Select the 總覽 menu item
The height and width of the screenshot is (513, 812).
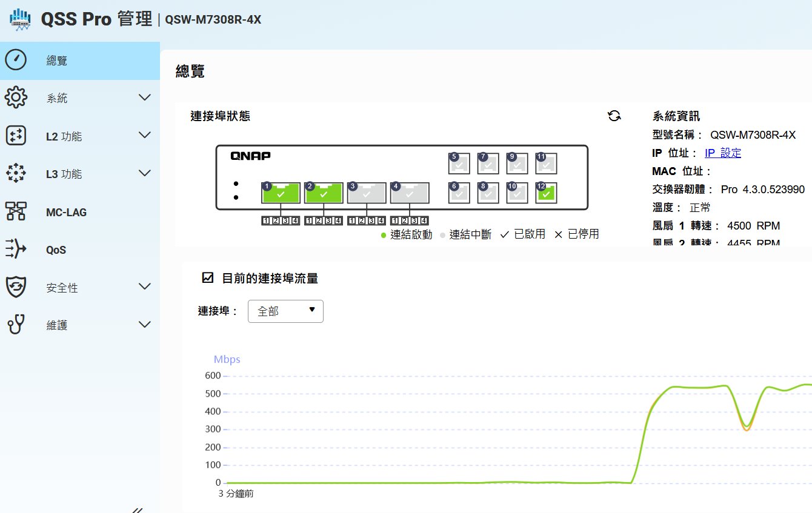(57, 61)
